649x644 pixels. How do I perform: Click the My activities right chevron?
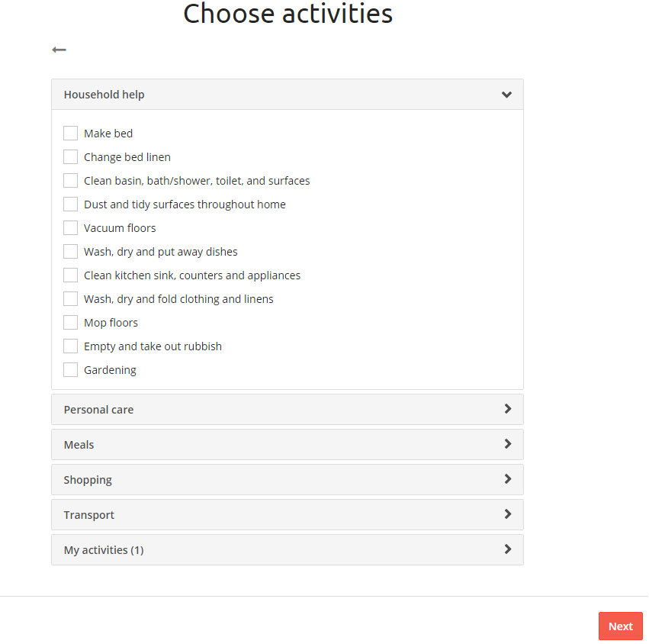[508, 549]
